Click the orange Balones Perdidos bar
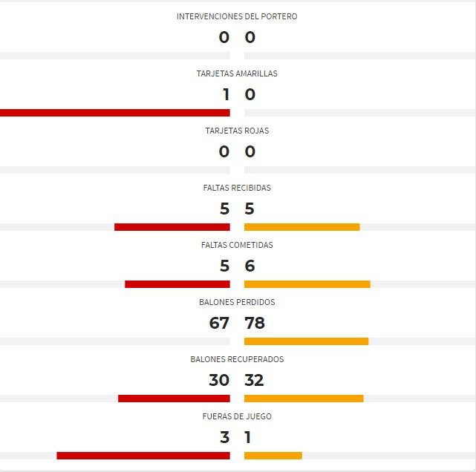476x472 pixels. pyautogui.click(x=306, y=341)
